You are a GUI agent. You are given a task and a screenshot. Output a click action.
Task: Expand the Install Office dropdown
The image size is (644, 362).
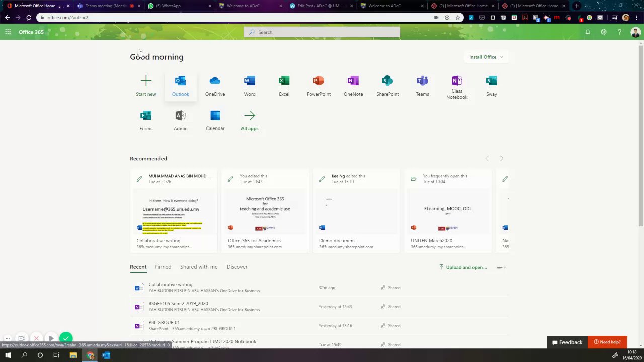[x=486, y=57]
